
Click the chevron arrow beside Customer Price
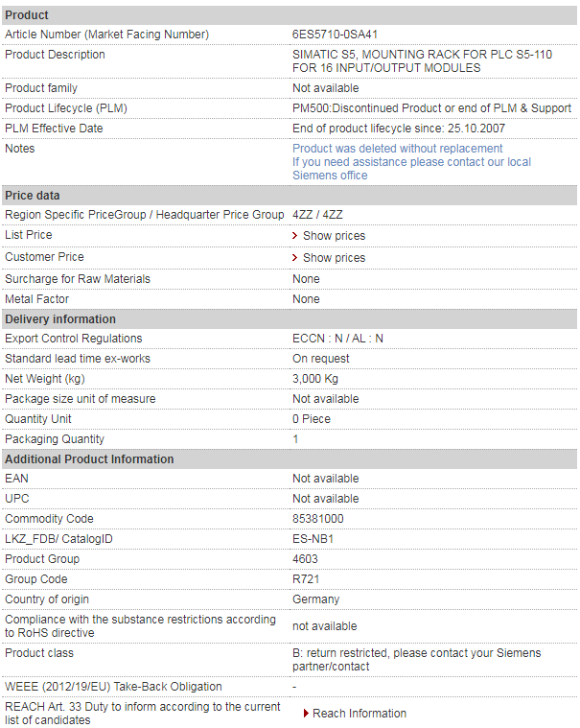pos(295,258)
